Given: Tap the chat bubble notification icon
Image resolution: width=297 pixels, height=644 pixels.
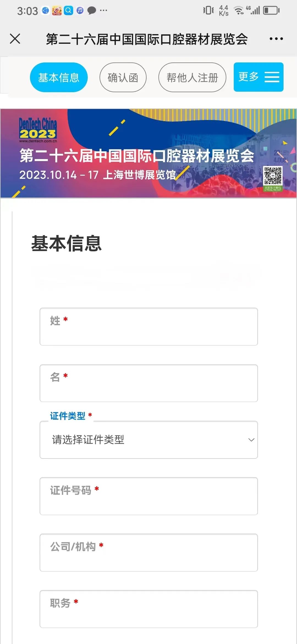Looking at the screenshot, I should [92, 10].
